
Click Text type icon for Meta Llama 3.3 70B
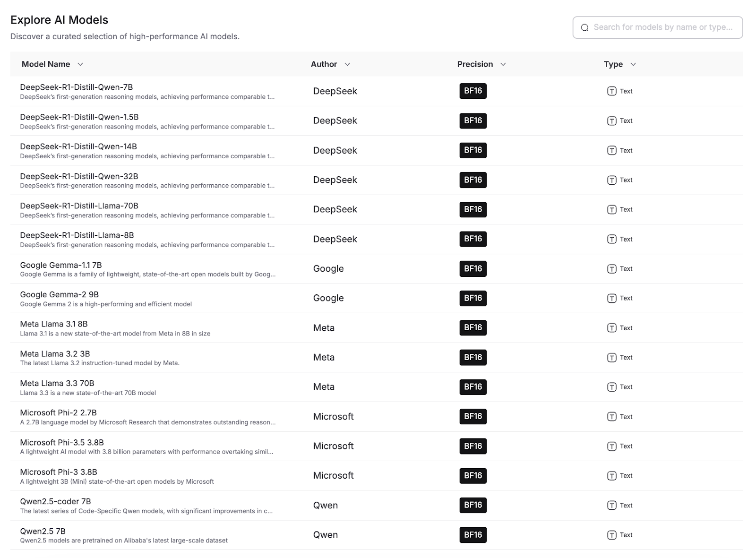click(611, 387)
